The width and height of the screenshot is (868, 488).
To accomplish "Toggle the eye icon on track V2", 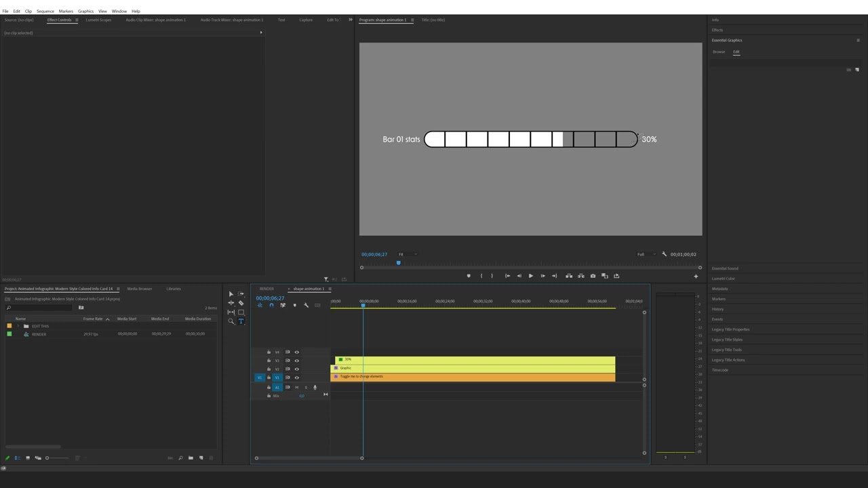I will click(x=296, y=369).
